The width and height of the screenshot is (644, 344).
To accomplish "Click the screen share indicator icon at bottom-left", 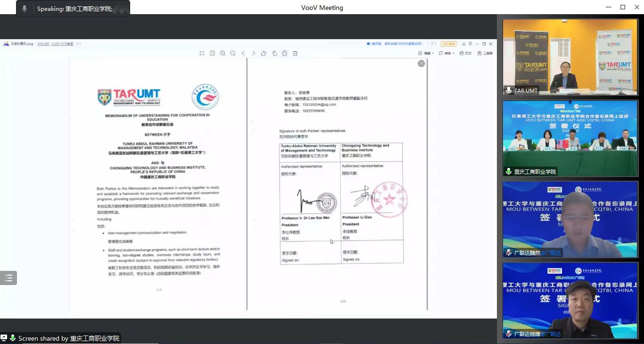I will [x=4, y=338].
